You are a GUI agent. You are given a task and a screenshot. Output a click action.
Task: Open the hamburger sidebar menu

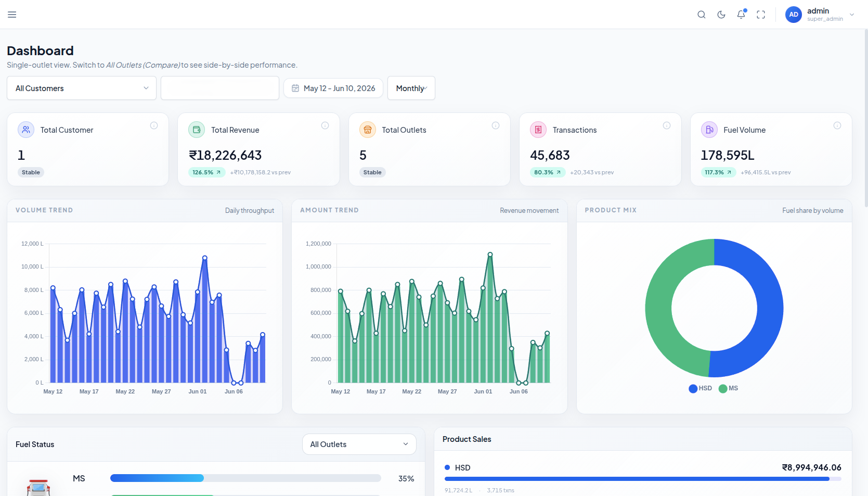(x=12, y=15)
